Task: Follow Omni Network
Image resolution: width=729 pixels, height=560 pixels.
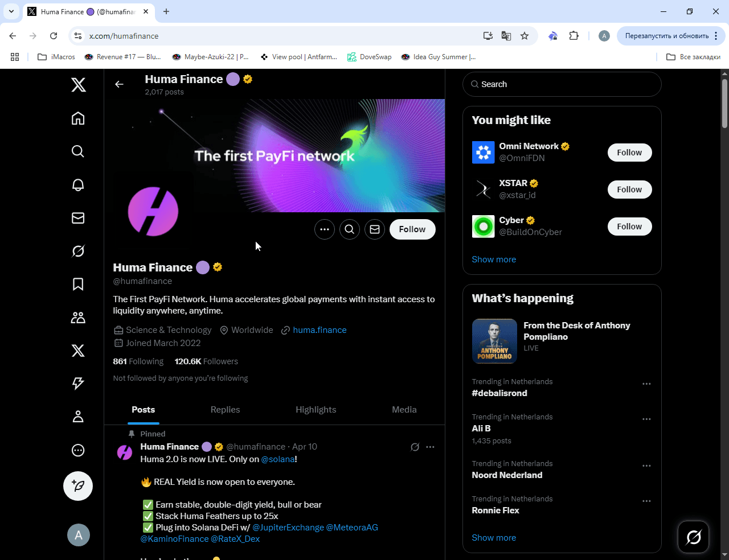Action: [629, 153]
